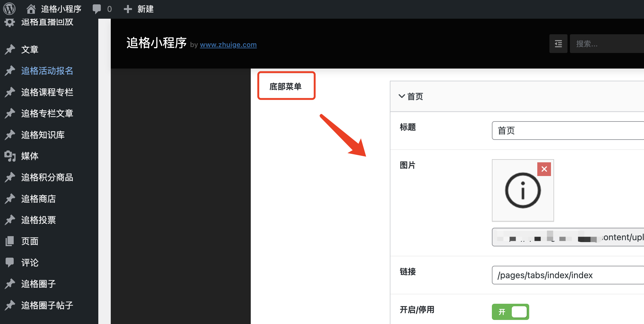Screen dimensions: 644x324
Task: Click the pages icon beside 页面
Action: coord(10,241)
